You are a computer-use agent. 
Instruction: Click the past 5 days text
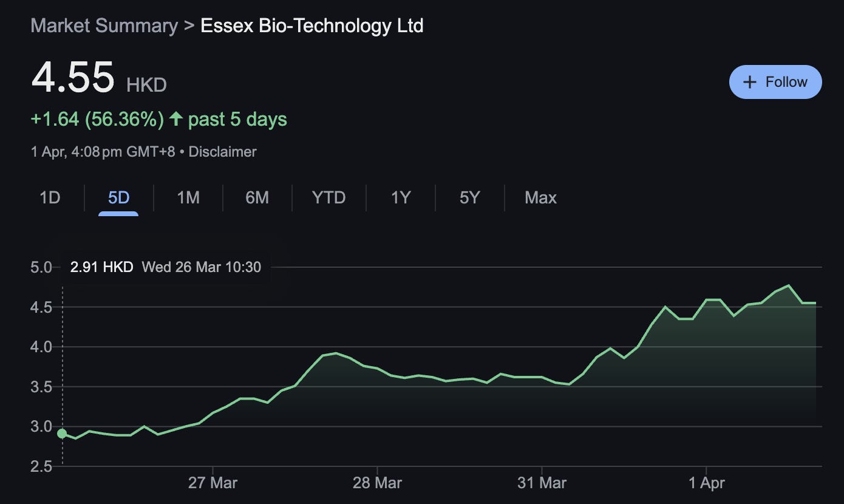[x=237, y=120]
